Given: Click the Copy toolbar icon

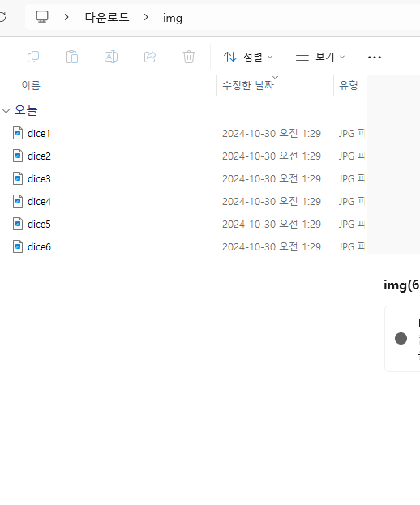Looking at the screenshot, I should tap(33, 57).
